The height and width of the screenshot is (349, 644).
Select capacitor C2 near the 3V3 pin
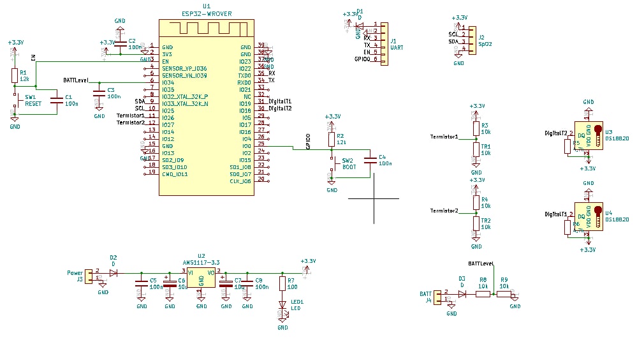(x=120, y=45)
